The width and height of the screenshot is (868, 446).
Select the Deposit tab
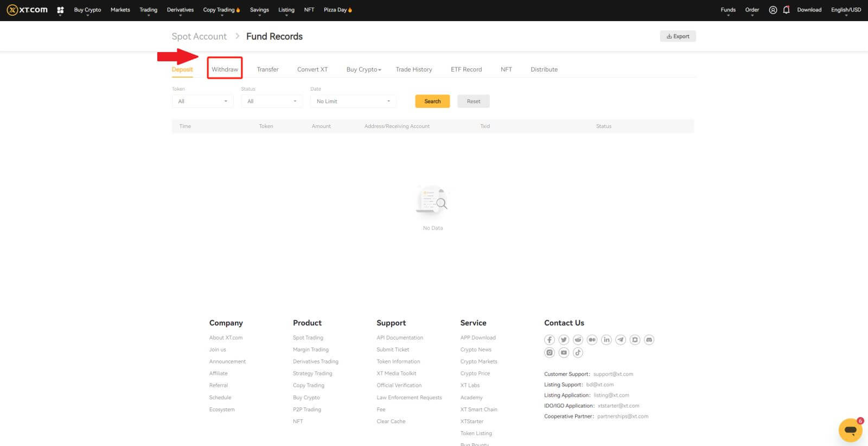pyautogui.click(x=182, y=69)
